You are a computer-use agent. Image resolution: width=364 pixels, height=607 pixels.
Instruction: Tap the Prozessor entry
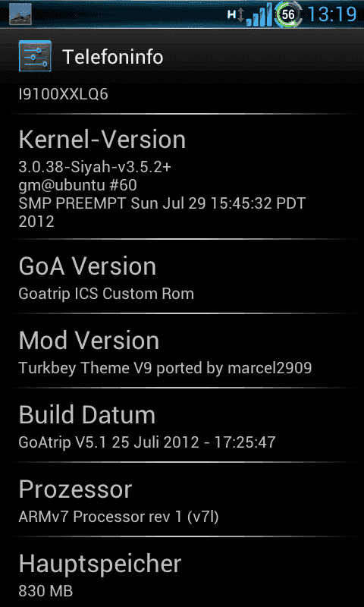click(182, 499)
